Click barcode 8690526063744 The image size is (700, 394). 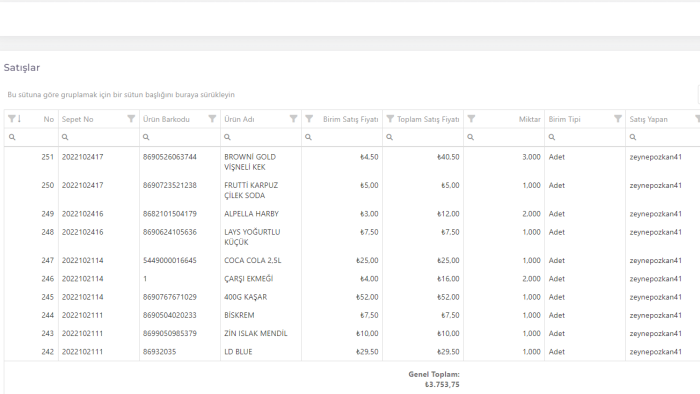click(170, 157)
